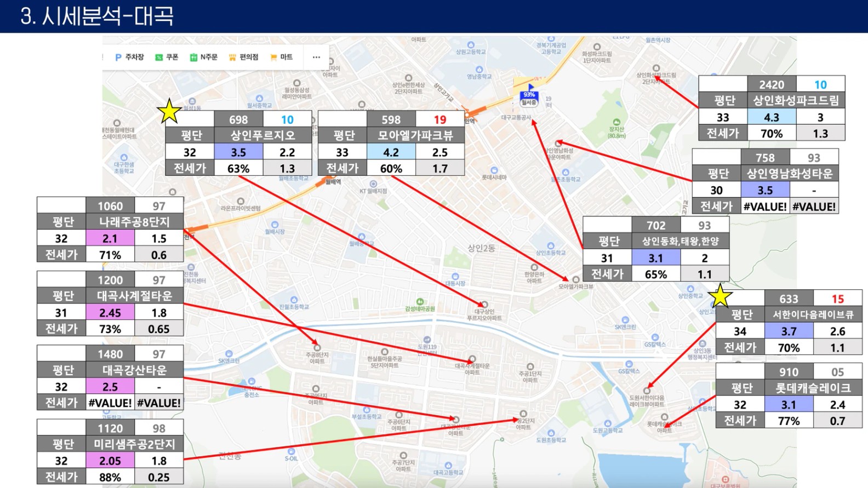
Task: Click the 한실들마을주공 5단지아파트 marker
Action: [385, 358]
